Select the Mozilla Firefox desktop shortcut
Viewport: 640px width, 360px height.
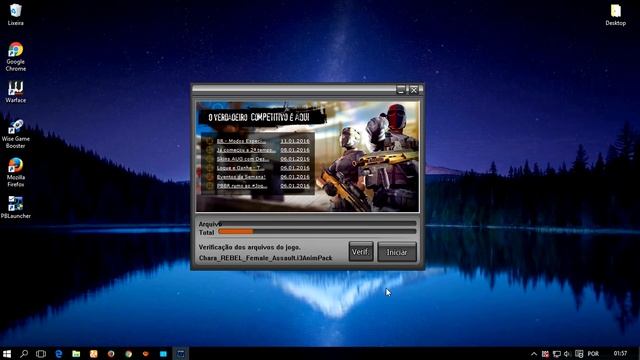coord(16,172)
